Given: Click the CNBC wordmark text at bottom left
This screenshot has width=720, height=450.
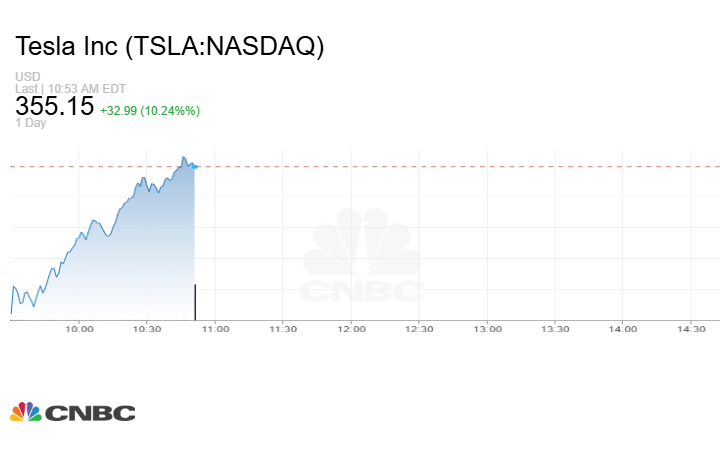Looking at the screenshot, I should [90, 413].
